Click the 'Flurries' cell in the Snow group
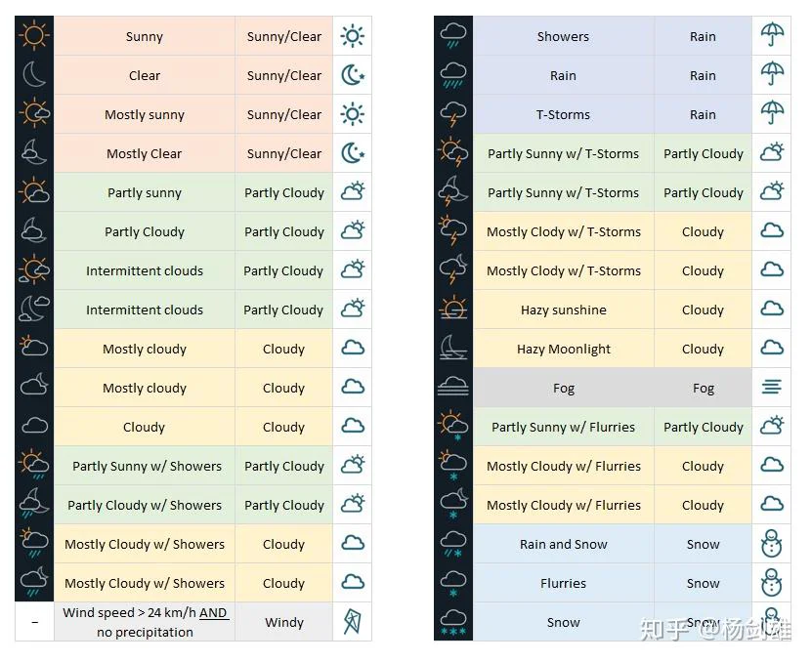812x662 pixels. click(564, 583)
